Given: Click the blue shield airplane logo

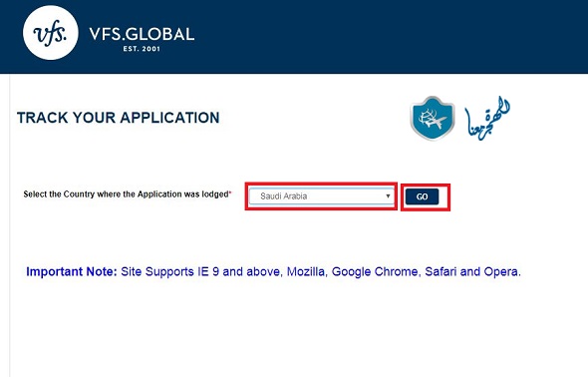Looking at the screenshot, I should 433,118.
